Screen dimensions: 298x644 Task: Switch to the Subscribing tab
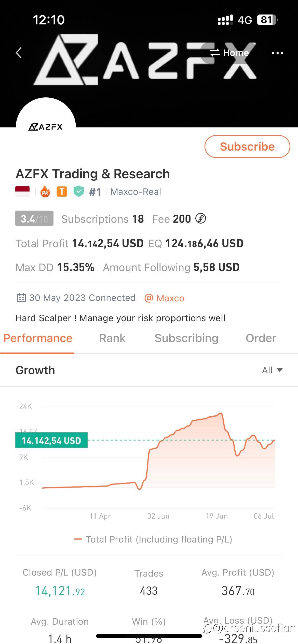click(x=186, y=338)
